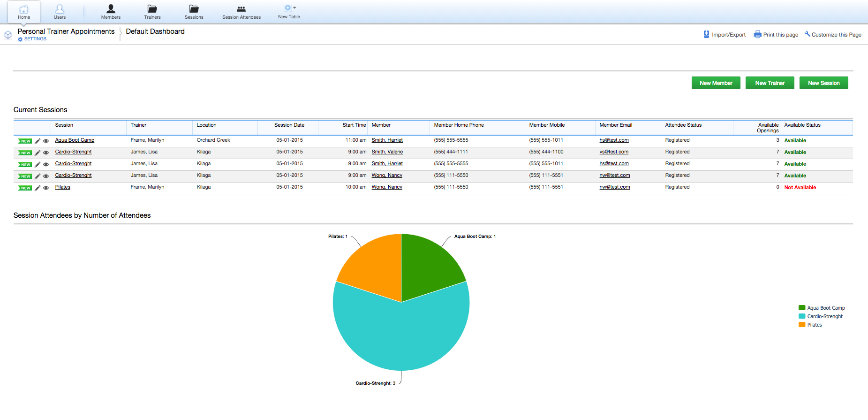Click NEW badge on Pilates row
The height and width of the screenshot is (420, 868).
pos(25,188)
